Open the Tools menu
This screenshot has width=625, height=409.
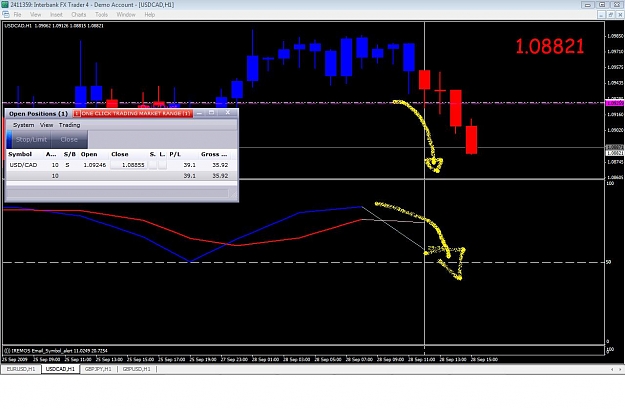101,15
